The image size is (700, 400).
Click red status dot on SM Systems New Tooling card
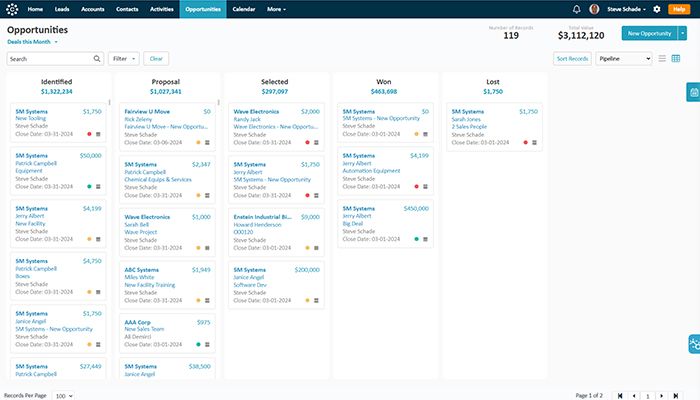(90, 134)
